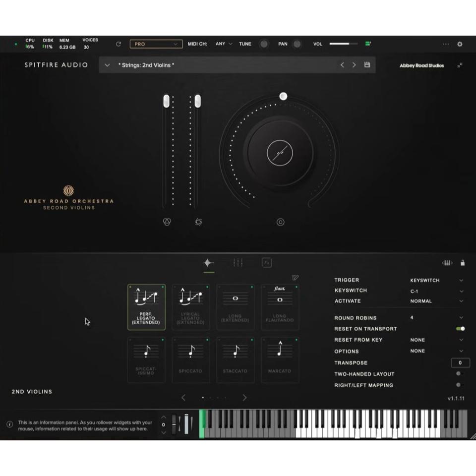The width and height of the screenshot is (476, 476).
Task: Click the padlock icon
Action: [x=462, y=263]
